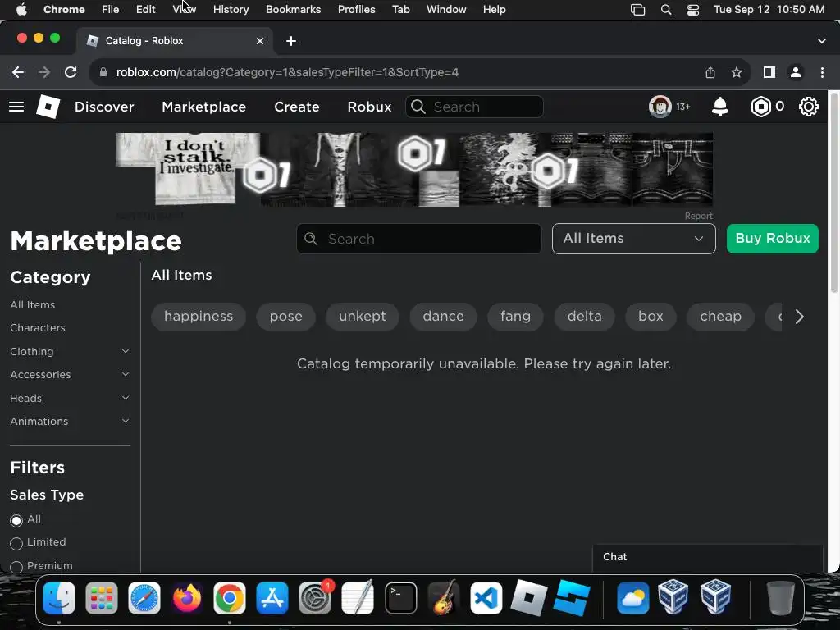Select the cheap keyword chip
The width and height of the screenshot is (840, 630).
[x=720, y=317]
